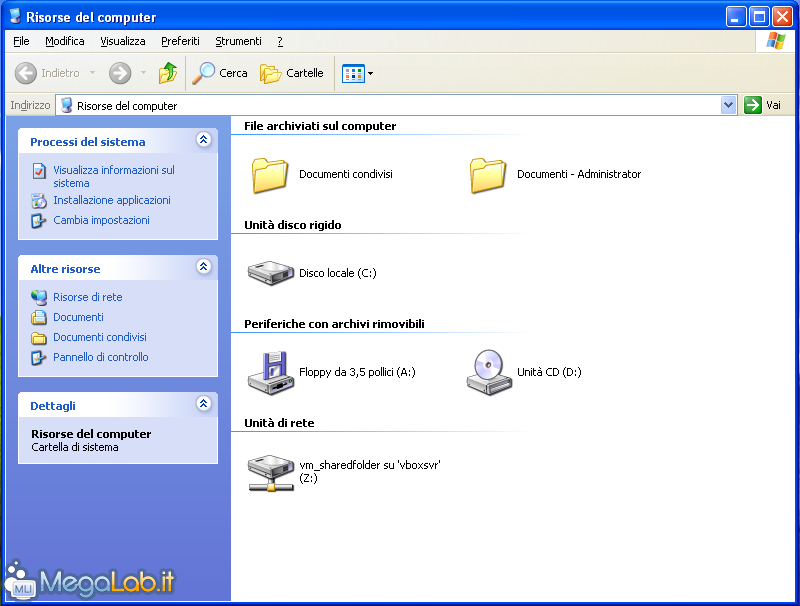Click the Pannello di controllo icon
This screenshot has width=800, height=606.
[x=39, y=358]
